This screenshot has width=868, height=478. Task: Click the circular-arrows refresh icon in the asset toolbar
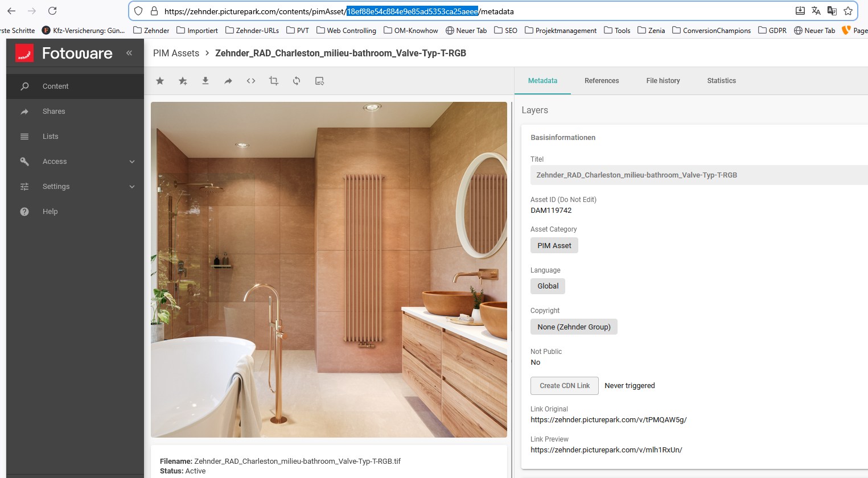coord(297,81)
